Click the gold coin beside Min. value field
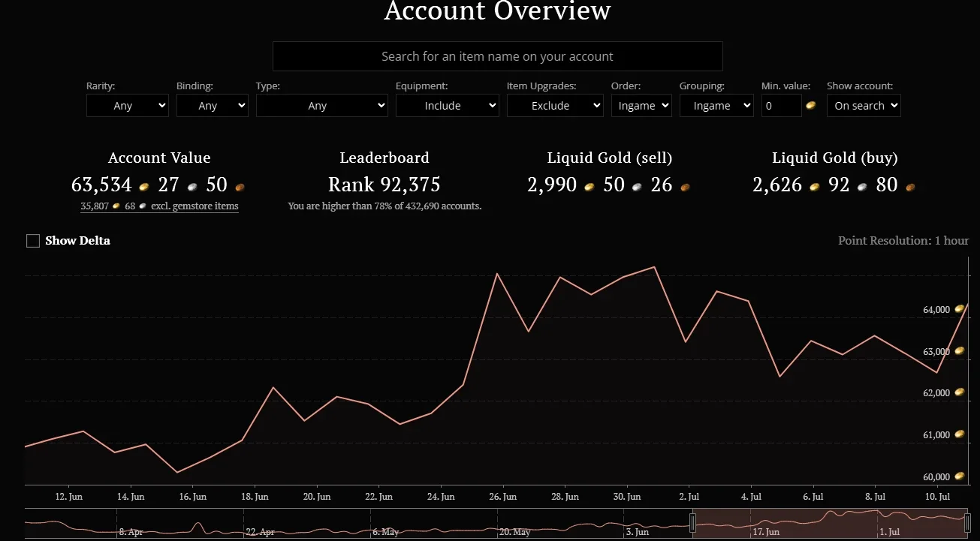Image resolution: width=980 pixels, height=541 pixels. tap(811, 106)
